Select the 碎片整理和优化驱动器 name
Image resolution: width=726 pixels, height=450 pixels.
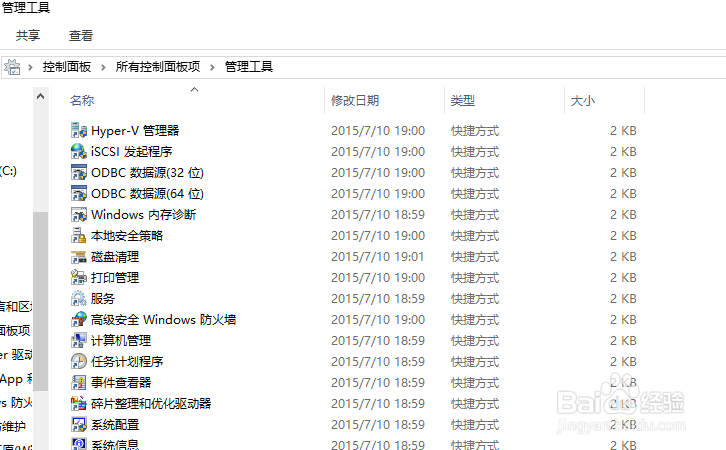coord(151,403)
